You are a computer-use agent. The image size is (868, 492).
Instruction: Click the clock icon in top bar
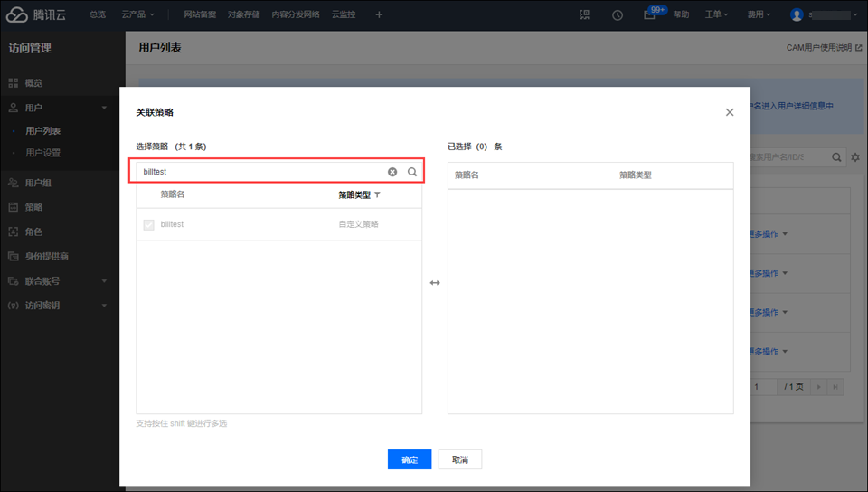(x=618, y=15)
